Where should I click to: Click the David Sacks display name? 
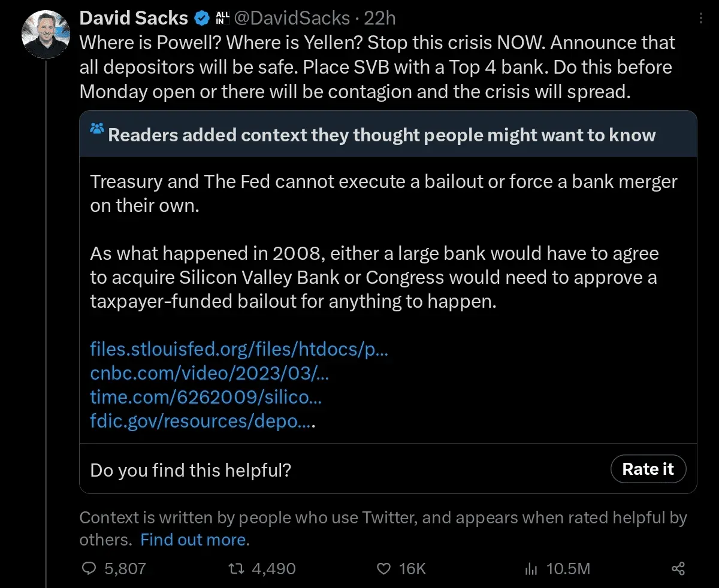[134, 18]
